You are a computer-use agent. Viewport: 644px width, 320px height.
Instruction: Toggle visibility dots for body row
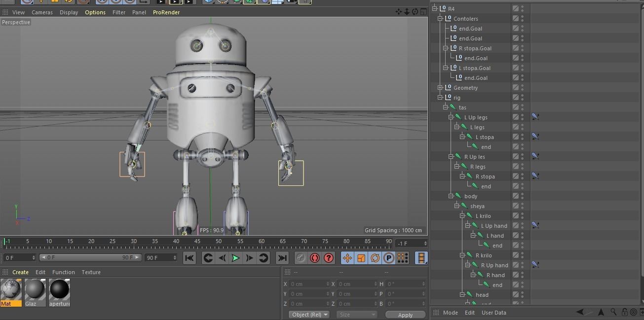point(523,196)
